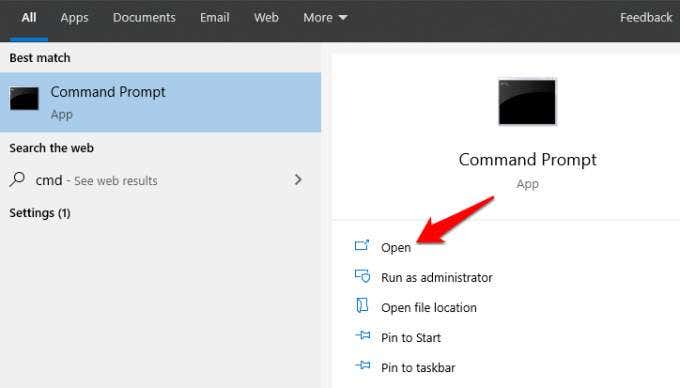Click the Pin to Start pin icon
Image resolution: width=680 pixels, height=388 pixels.
pos(363,336)
